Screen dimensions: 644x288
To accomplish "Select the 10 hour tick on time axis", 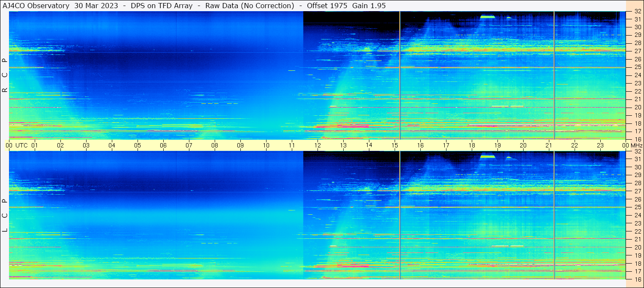I will tap(266, 145).
